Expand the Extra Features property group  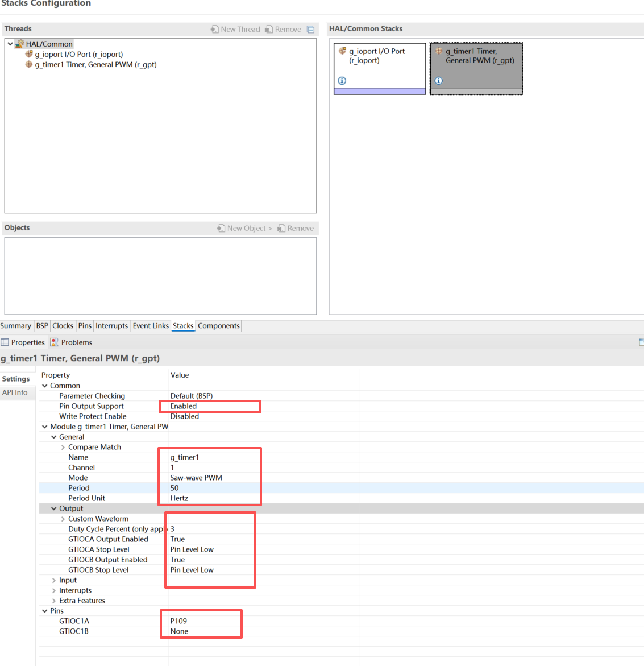(54, 601)
